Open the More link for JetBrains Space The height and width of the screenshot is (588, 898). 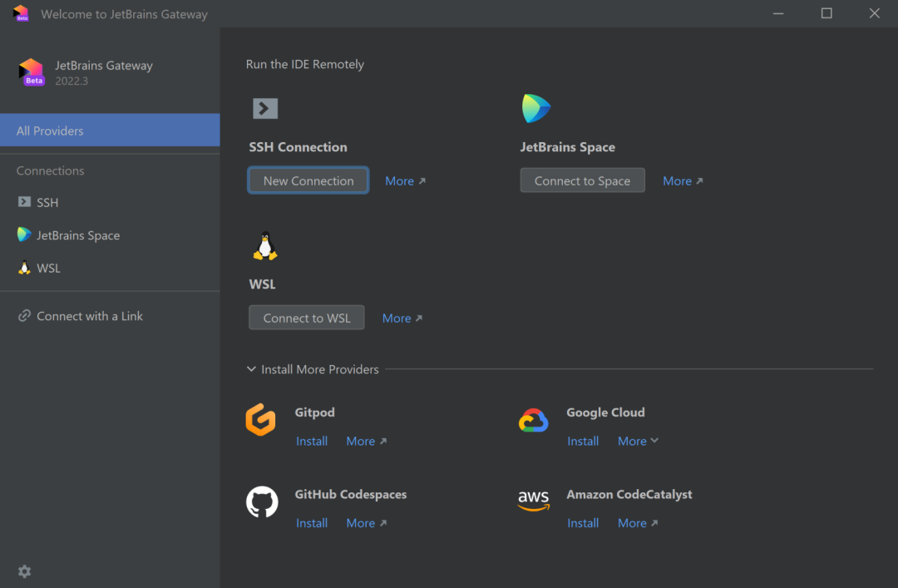point(683,181)
